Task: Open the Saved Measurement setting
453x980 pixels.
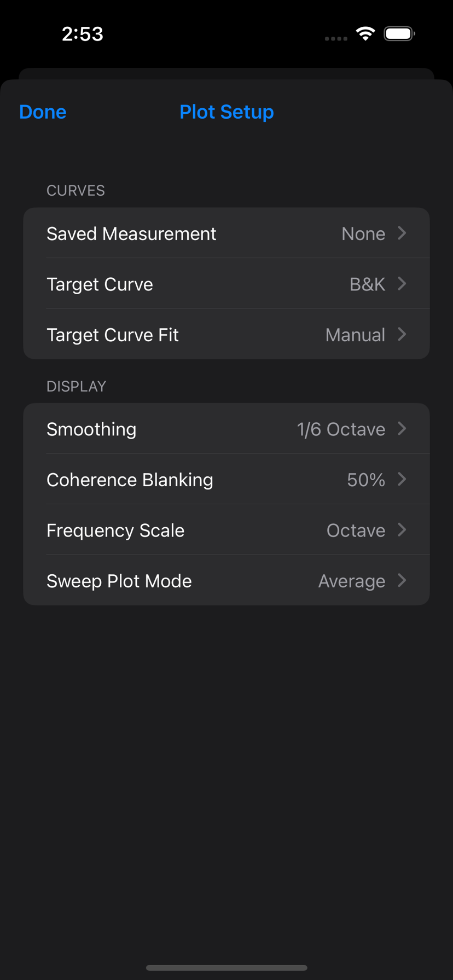Action: [x=131, y=234]
